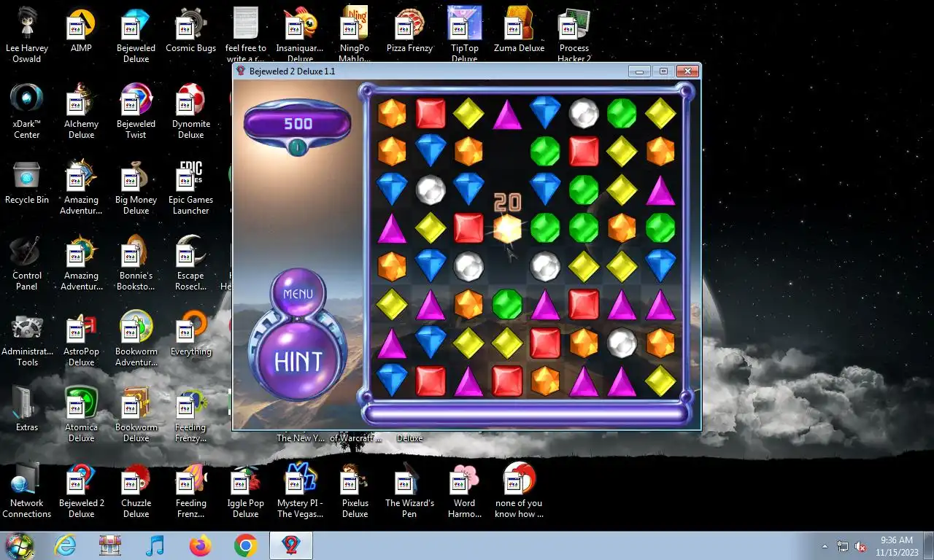Select the Process Hacker 2 desktop icon
The height and width of the screenshot is (560, 934).
pyautogui.click(x=574, y=35)
